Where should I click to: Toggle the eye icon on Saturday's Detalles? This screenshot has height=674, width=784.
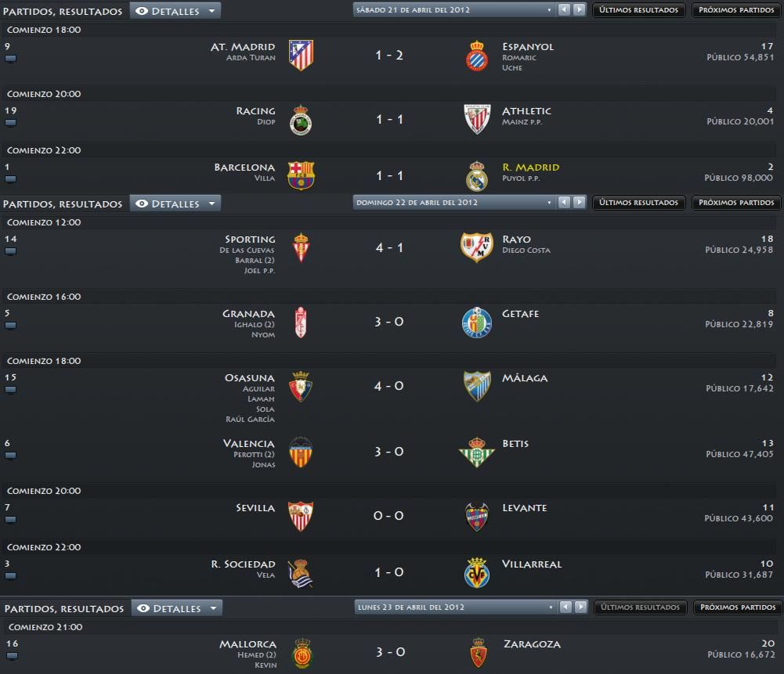142,11
